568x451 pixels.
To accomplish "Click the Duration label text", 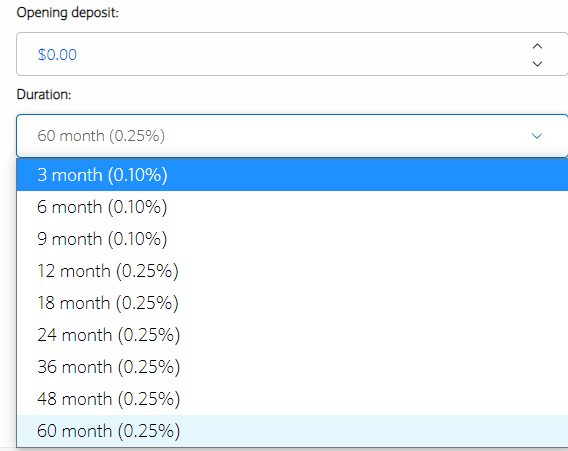I will coord(44,95).
